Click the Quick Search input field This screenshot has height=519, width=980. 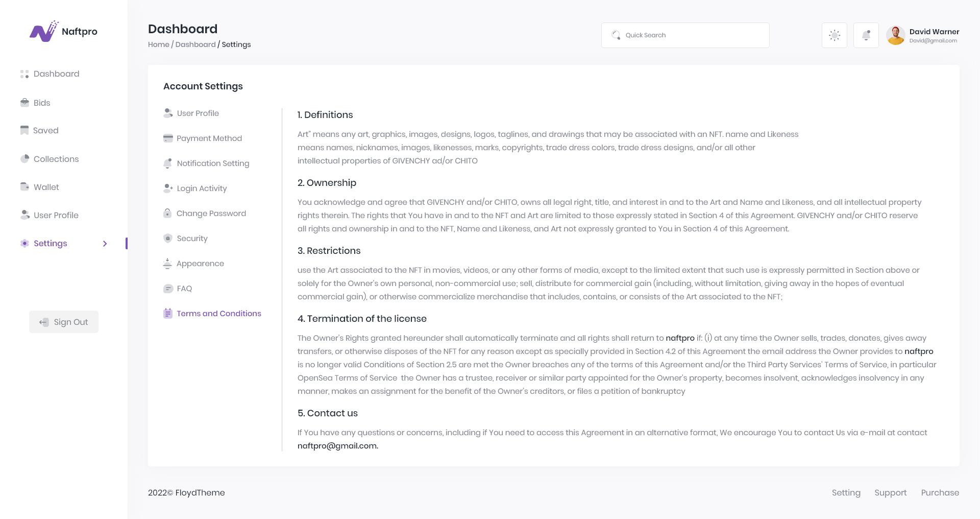[x=685, y=35]
